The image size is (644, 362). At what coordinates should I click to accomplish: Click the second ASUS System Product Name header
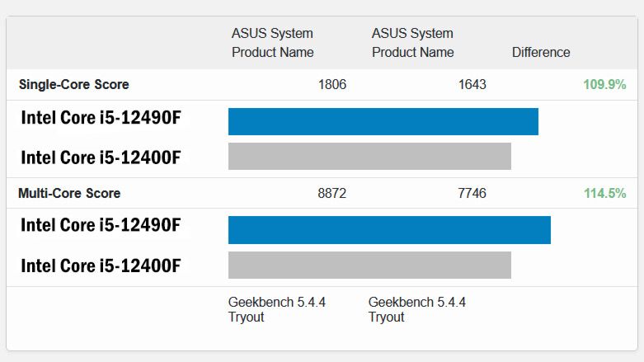pos(412,43)
